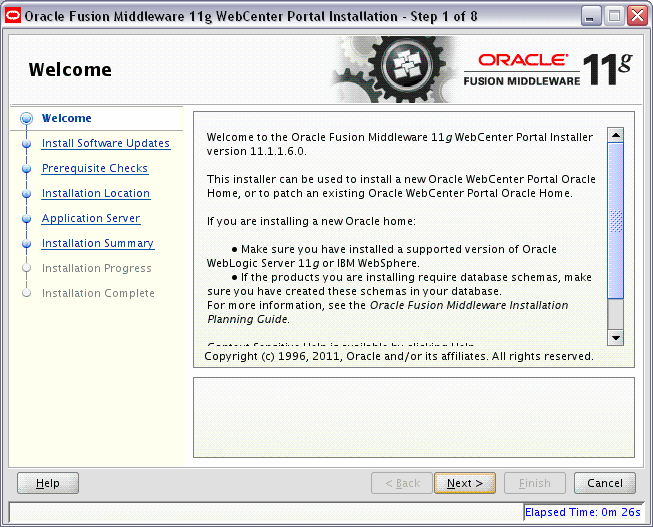Click the scroll down arrow in welcome text
The height and width of the screenshot is (527, 653).
[616, 337]
